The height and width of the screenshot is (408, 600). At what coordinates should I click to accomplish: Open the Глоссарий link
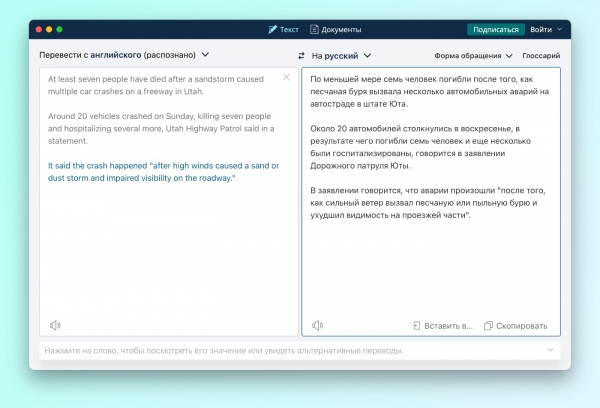[541, 56]
